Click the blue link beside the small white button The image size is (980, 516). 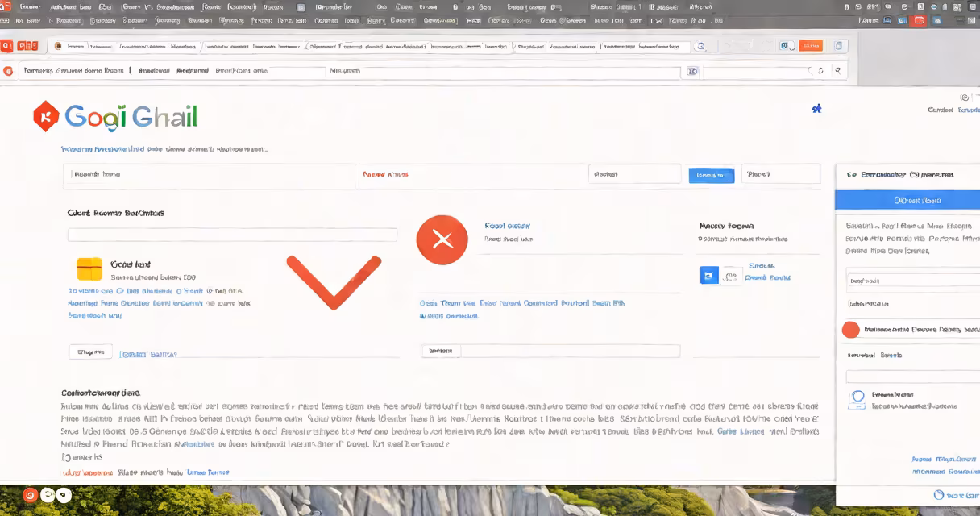(x=147, y=354)
